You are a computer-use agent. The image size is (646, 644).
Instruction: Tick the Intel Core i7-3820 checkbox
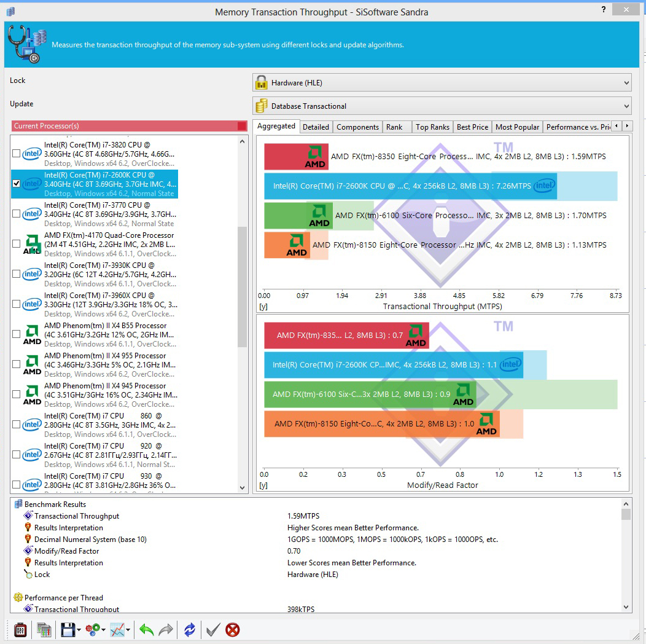[16, 154]
